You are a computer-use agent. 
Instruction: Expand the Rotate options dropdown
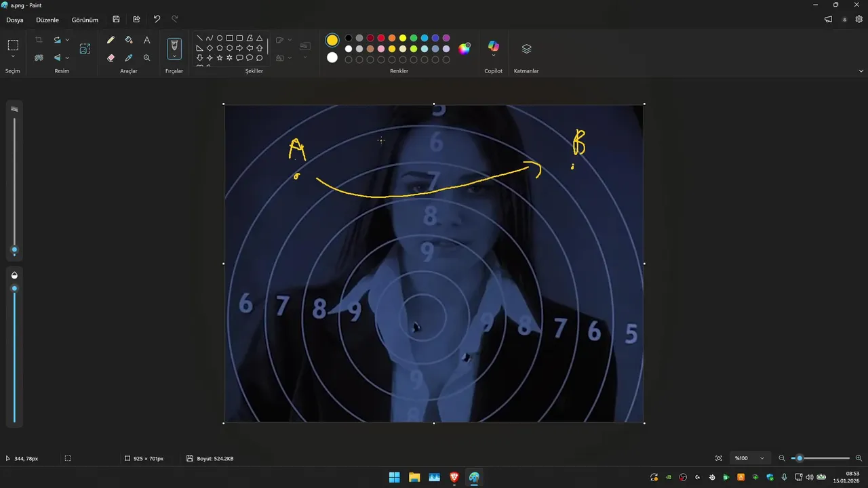(x=67, y=40)
